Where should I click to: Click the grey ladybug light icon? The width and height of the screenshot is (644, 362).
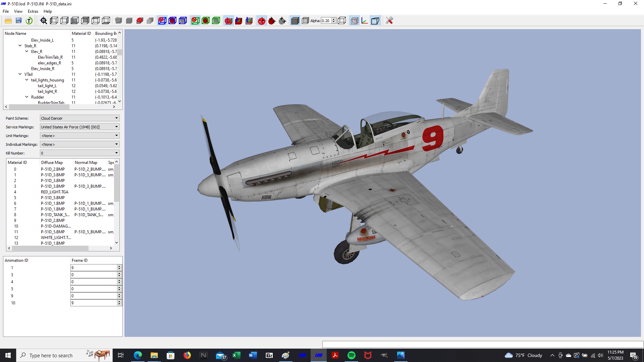pyautogui.click(x=282, y=21)
